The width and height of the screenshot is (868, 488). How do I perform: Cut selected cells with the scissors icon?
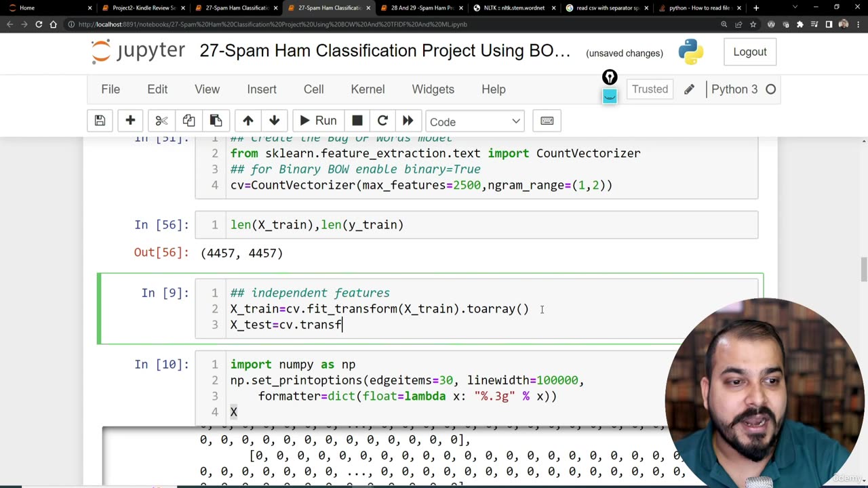[x=161, y=121]
